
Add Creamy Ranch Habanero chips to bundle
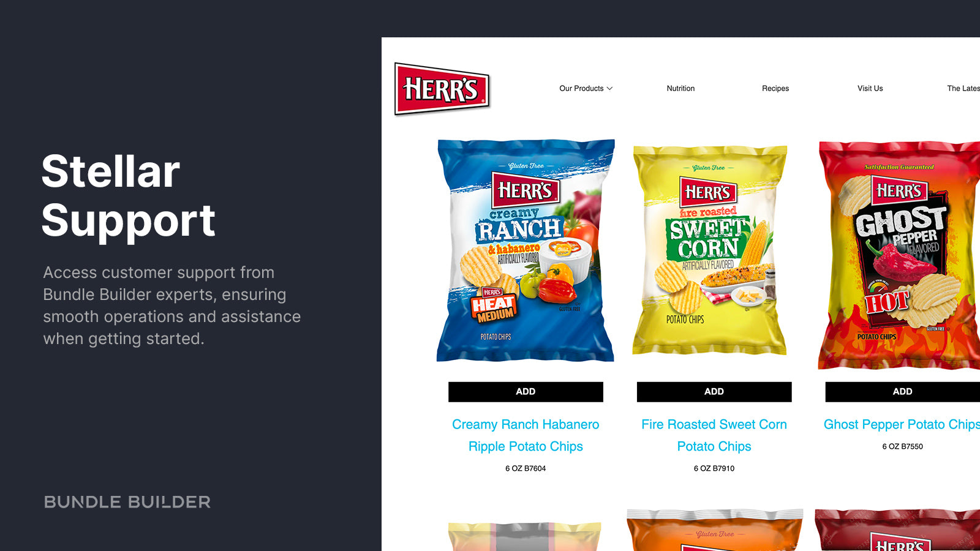(526, 392)
